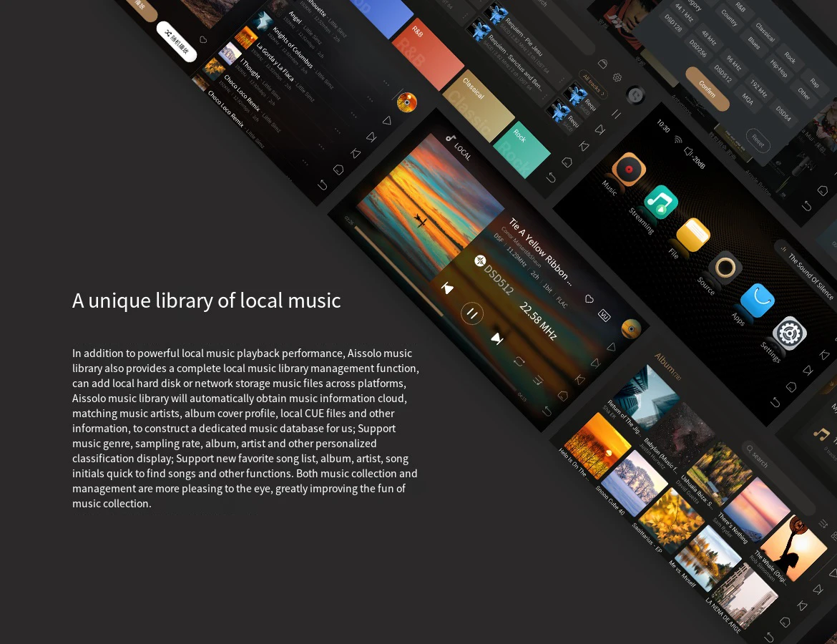Toggle the DSD256 filter chip

(697, 48)
